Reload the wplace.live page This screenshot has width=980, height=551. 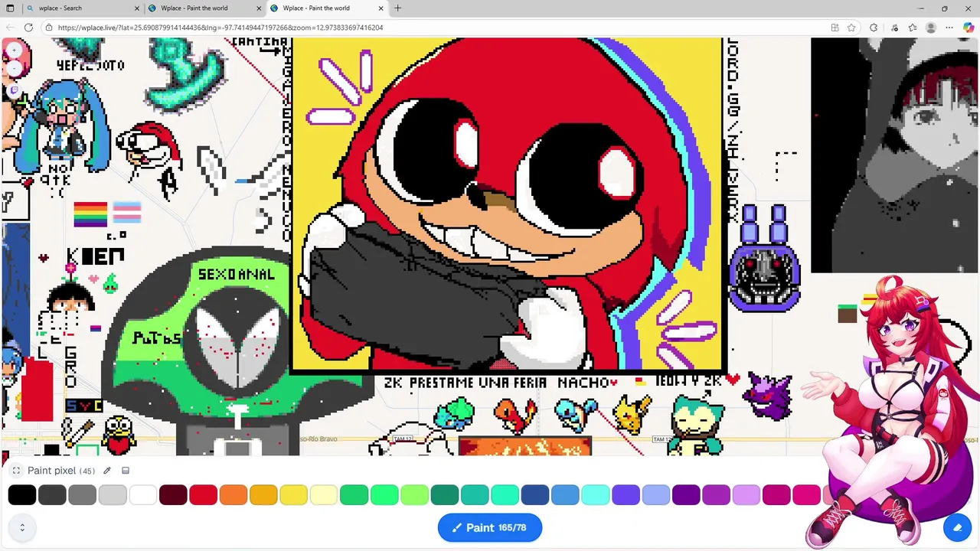point(28,28)
